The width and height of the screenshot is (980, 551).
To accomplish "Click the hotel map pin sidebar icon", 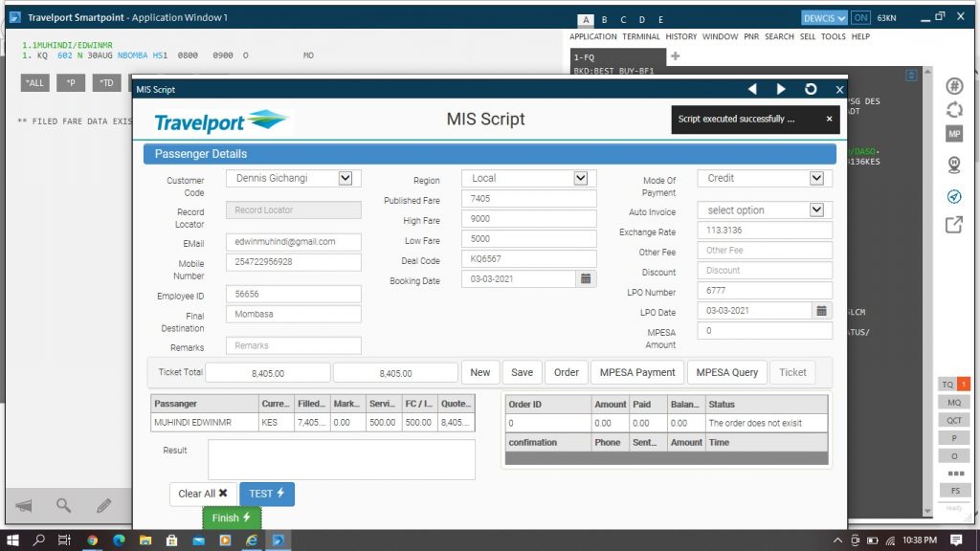I will 954,165.
